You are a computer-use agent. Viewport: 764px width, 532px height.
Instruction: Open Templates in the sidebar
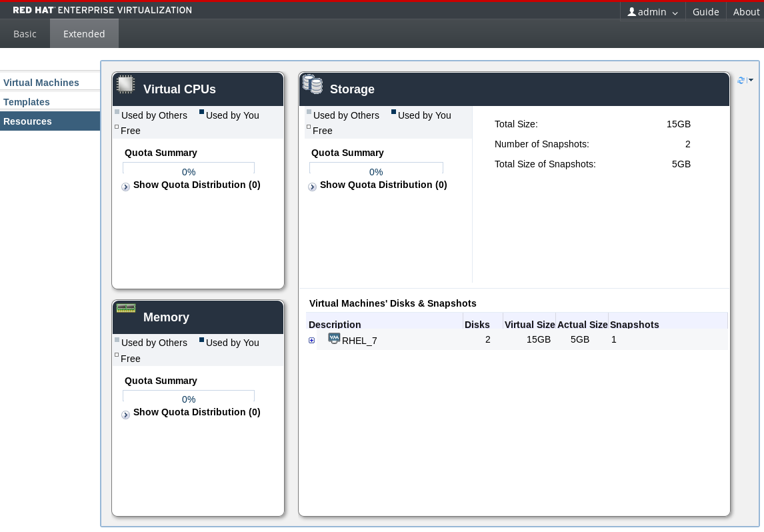coord(27,102)
